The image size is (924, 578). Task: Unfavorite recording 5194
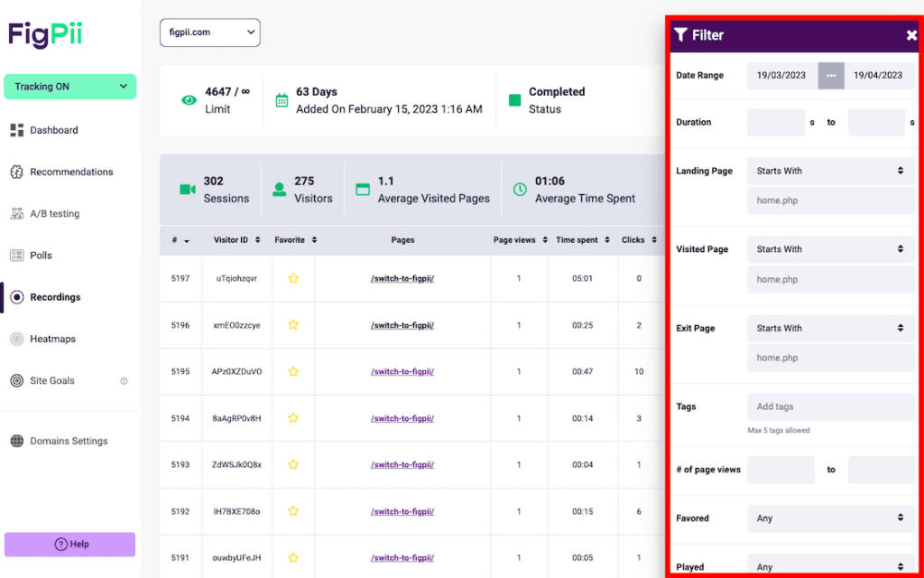click(292, 418)
